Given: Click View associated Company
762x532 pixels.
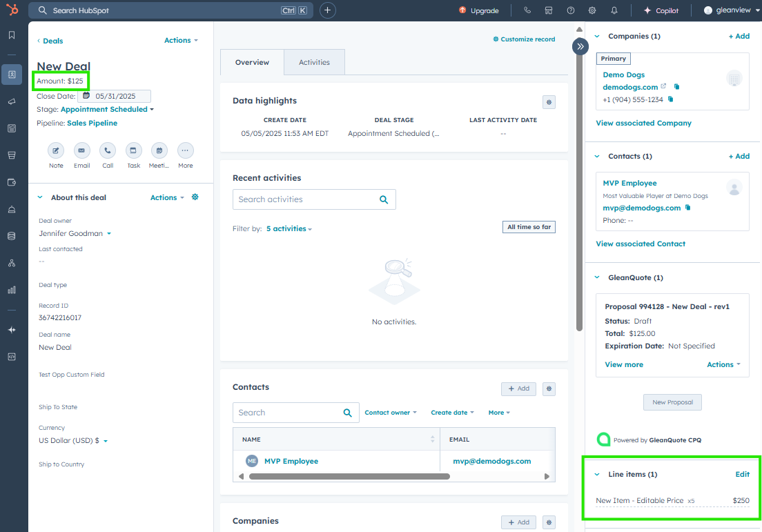Looking at the screenshot, I should click(x=643, y=123).
